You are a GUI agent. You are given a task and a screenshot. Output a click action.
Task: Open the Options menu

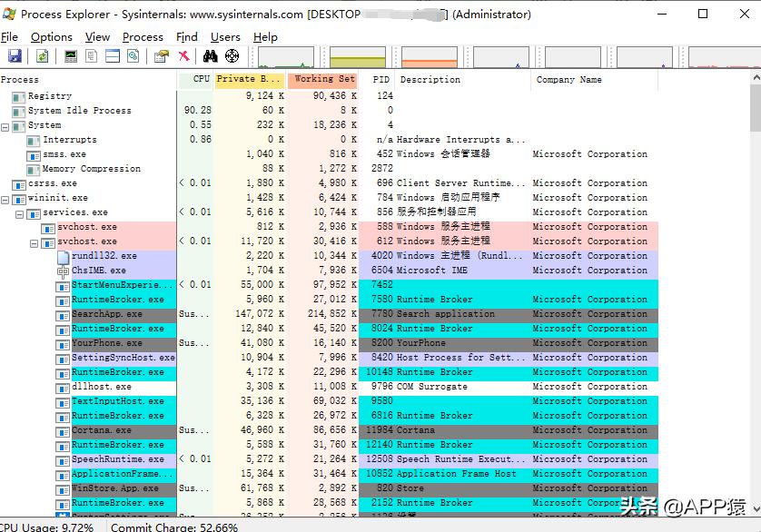click(x=51, y=37)
